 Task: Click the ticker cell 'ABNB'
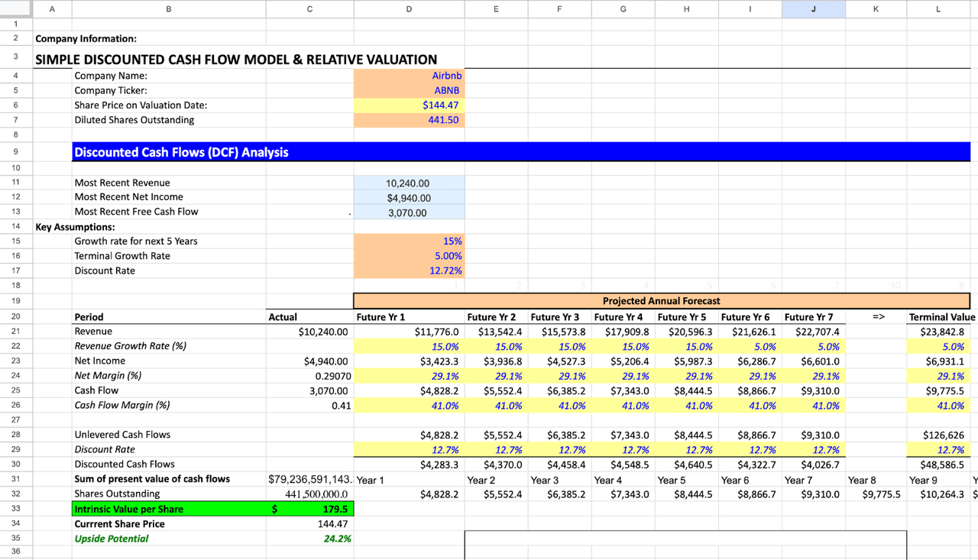(409, 90)
